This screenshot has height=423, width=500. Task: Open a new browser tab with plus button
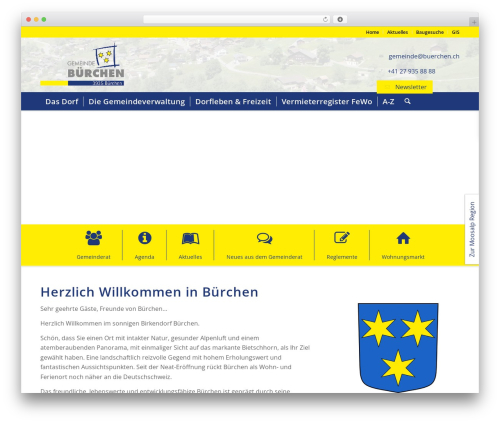tap(474, 22)
